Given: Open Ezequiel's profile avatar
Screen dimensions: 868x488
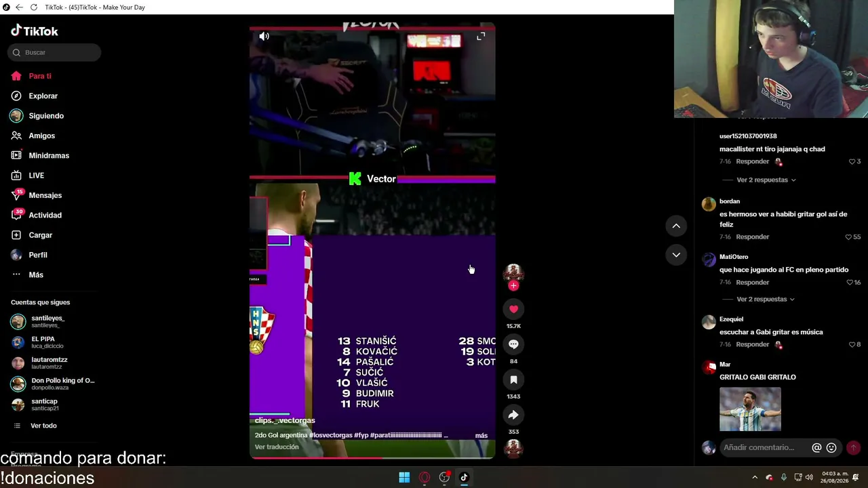Looking at the screenshot, I should point(709,322).
